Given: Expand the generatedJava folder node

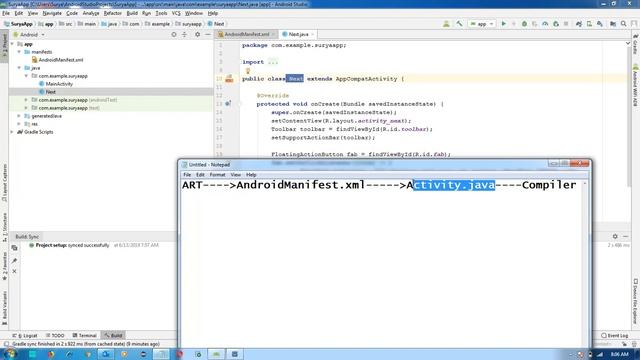Looking at the screenshot, I should [19, 116].
